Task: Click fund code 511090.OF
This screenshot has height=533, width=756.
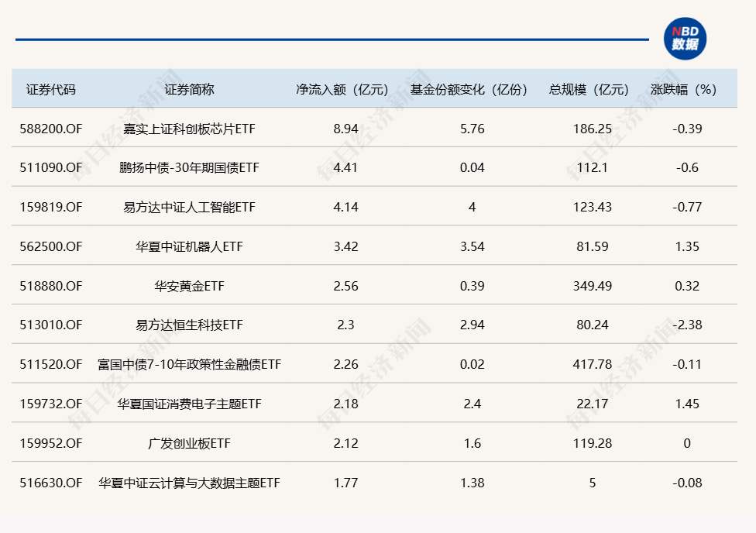Action: [x=51, y=168]
